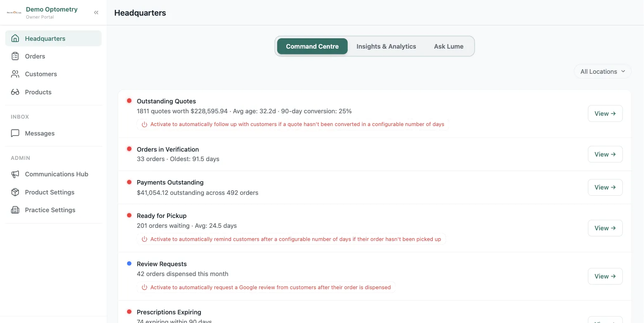View the Orders in Verification list

(605, 154)
